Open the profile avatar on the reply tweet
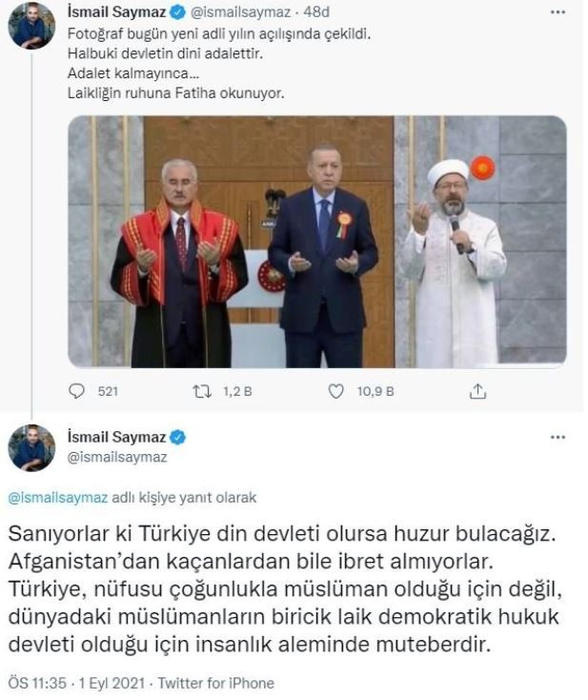Screen dimensions: 588x700 tap(31, 448)
